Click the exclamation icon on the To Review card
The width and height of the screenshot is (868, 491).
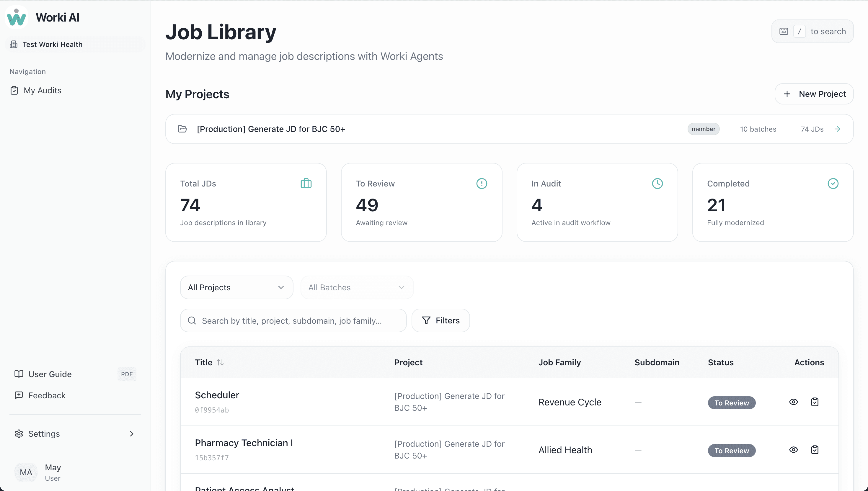[x=482, y=184]
